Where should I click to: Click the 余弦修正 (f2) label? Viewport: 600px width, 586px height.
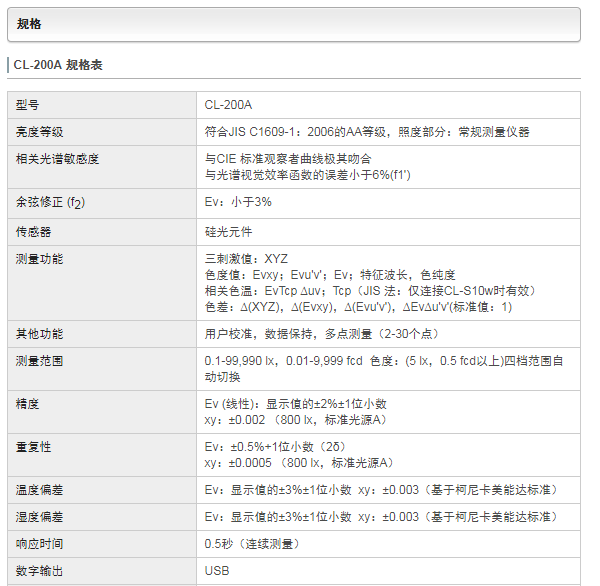coord(50,202)
